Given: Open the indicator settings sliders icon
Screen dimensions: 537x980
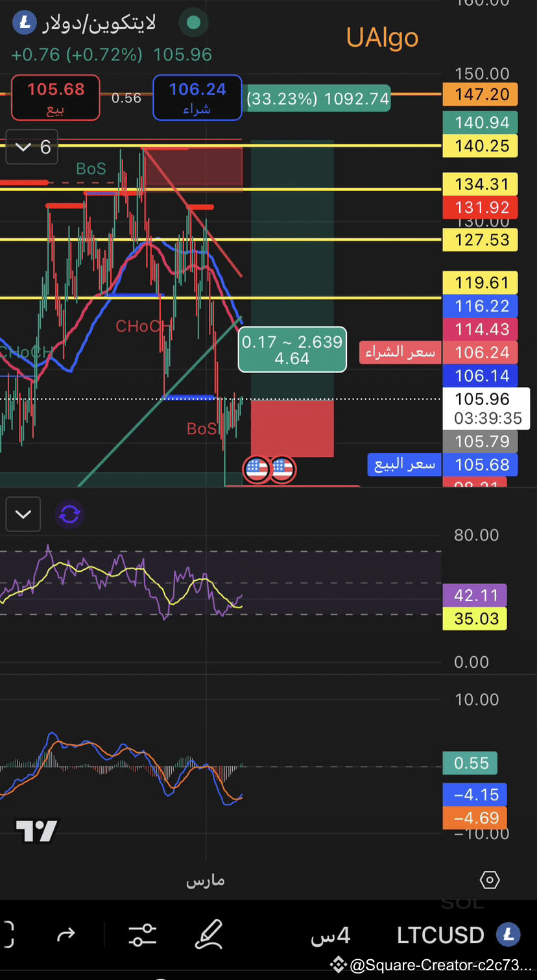Looking at the screenshot, I should pyautogui.click(x=142, y=935).
